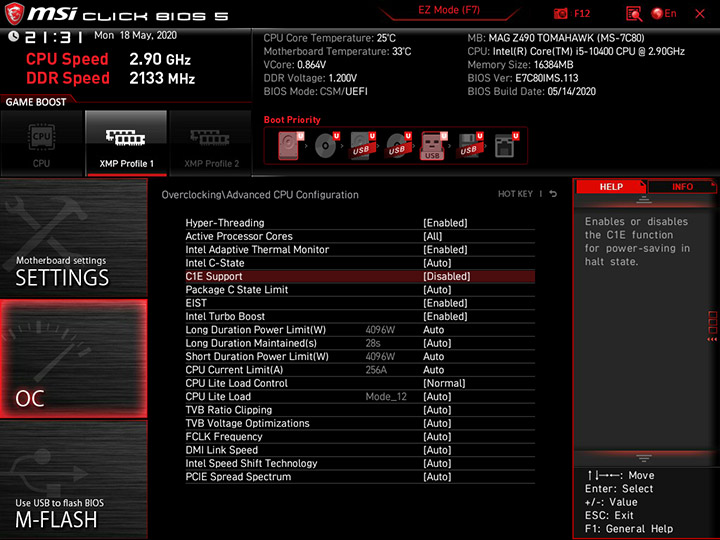This screenshot has height=540, width=720.
Task: Open the BIOS search magnifier icon
Action: 634,14
